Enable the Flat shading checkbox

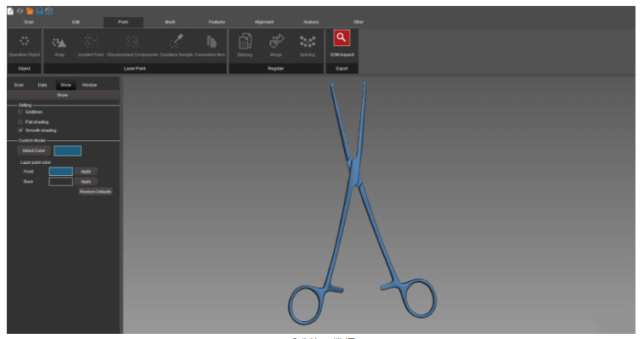coord(20,121)
